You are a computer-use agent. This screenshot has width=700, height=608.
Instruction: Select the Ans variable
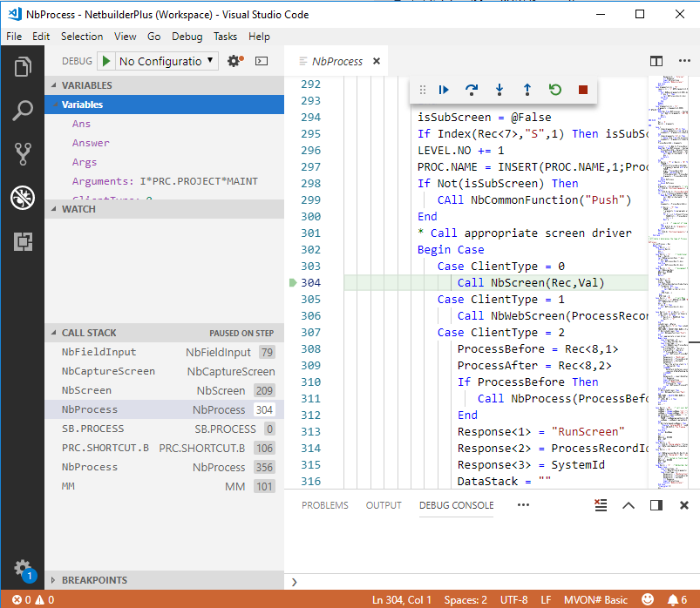point(164,124)
